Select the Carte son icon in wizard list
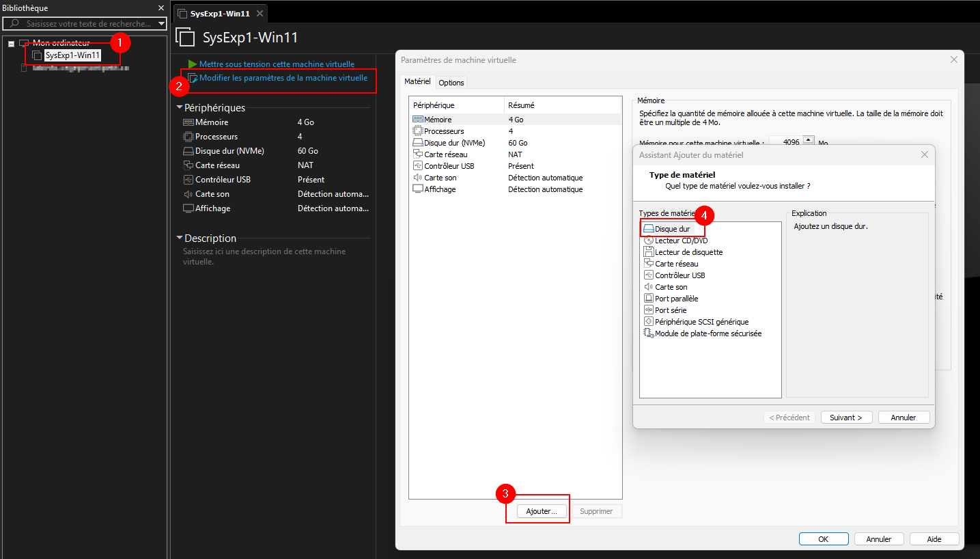Image resolution: width=980 pixels, height=559 pixels. [x=649, y=287]
